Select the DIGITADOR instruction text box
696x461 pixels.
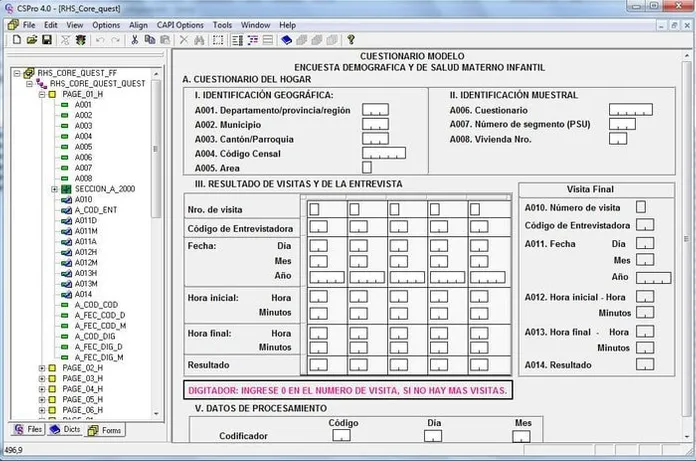pos(348,390)
